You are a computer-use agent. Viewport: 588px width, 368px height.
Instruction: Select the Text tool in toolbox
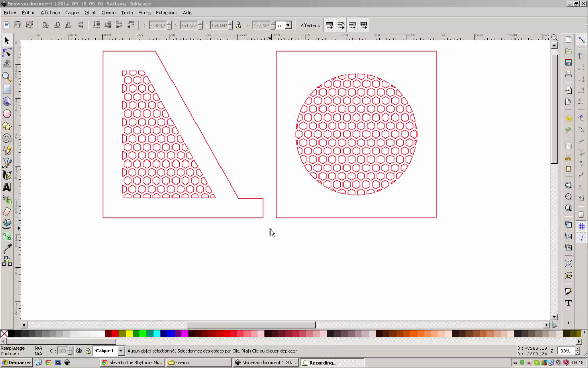[x=7, y=188]
